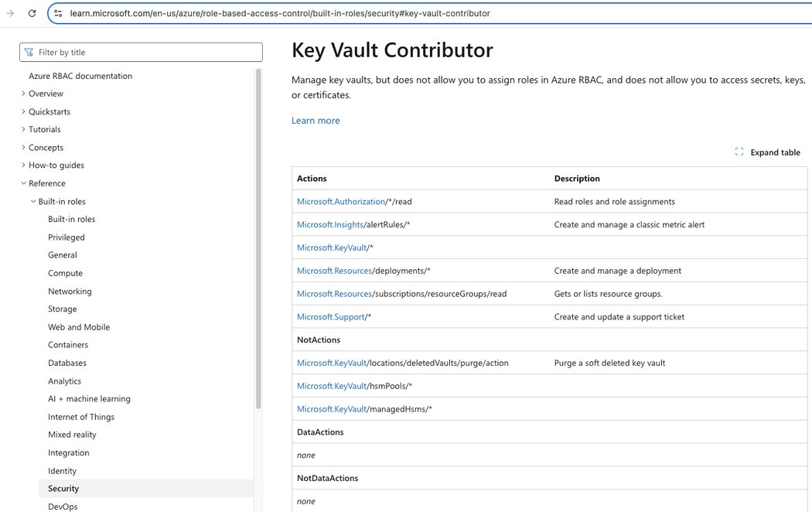Open the Learn more link
Viewport: 812px width, 512px height.
click(316, 120)
